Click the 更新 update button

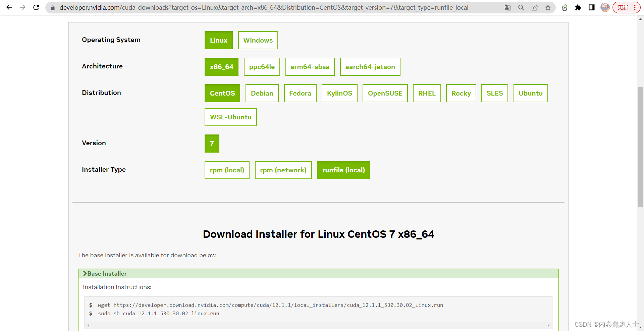[623, 7]
